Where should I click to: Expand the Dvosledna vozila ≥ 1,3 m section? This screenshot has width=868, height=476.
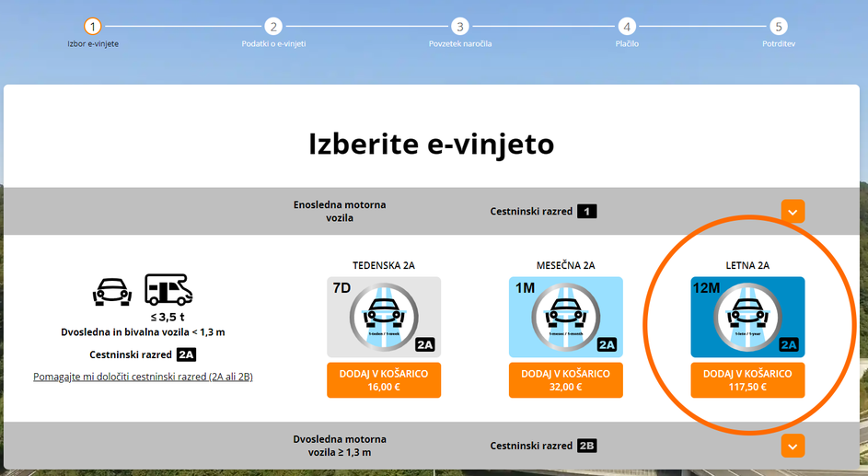[793, 446]
